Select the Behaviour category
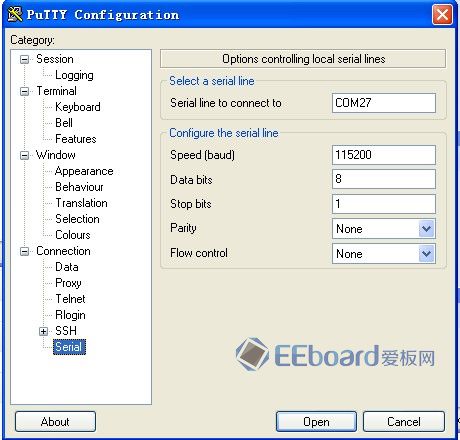This screenshot has height=440, width=460. (x=79, y=187)
